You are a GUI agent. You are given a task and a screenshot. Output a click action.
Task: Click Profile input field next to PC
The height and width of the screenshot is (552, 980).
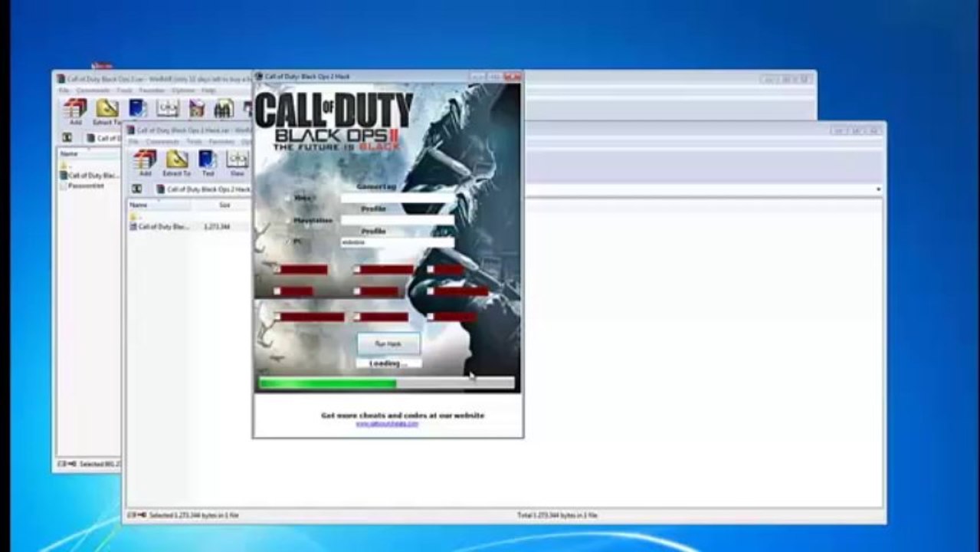pos(397,242)
